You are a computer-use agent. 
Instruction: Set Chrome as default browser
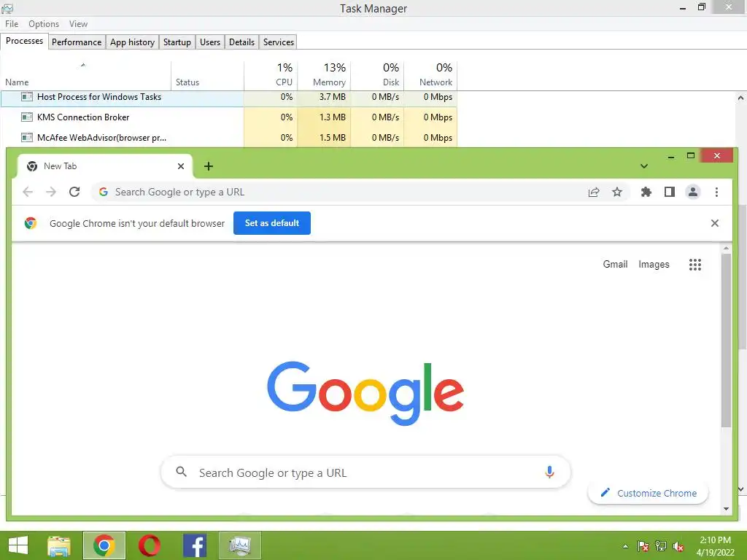pyautogui.click(x=272, y=223)
